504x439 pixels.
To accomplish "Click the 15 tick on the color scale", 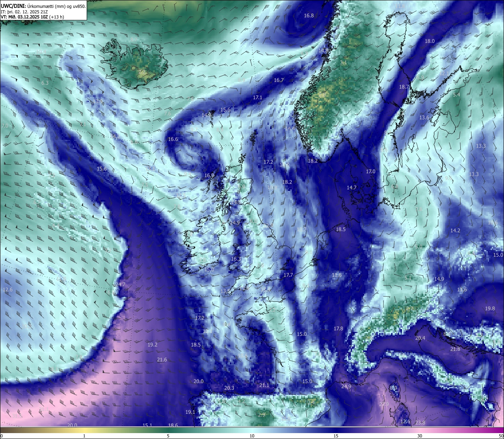I will click(336, 436).
